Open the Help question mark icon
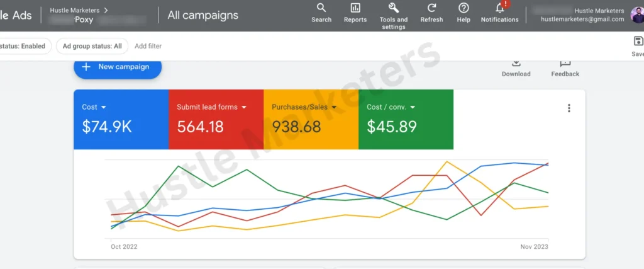 pyautogui.click(x=464, y=8)
